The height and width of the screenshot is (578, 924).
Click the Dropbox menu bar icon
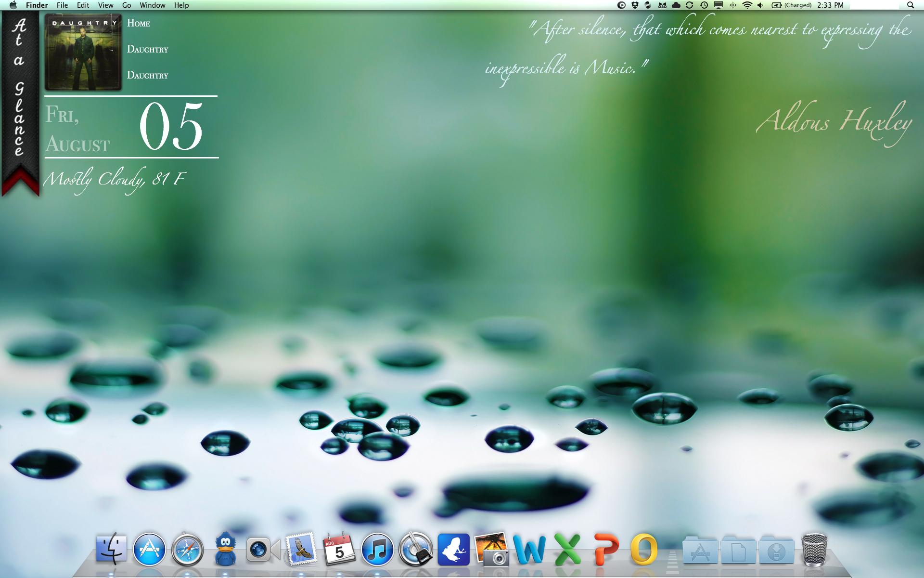coord(635,5)
